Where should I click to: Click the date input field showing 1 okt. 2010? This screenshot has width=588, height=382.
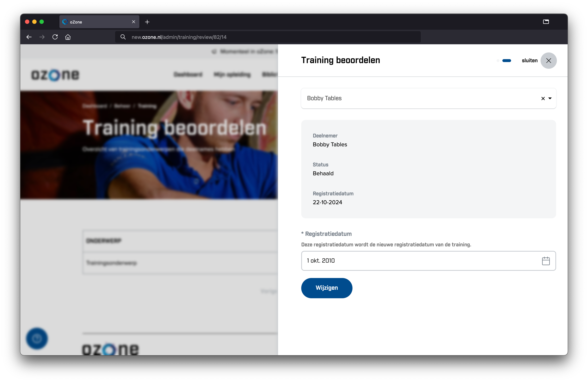pyautogui.click(x=428, y=260)
